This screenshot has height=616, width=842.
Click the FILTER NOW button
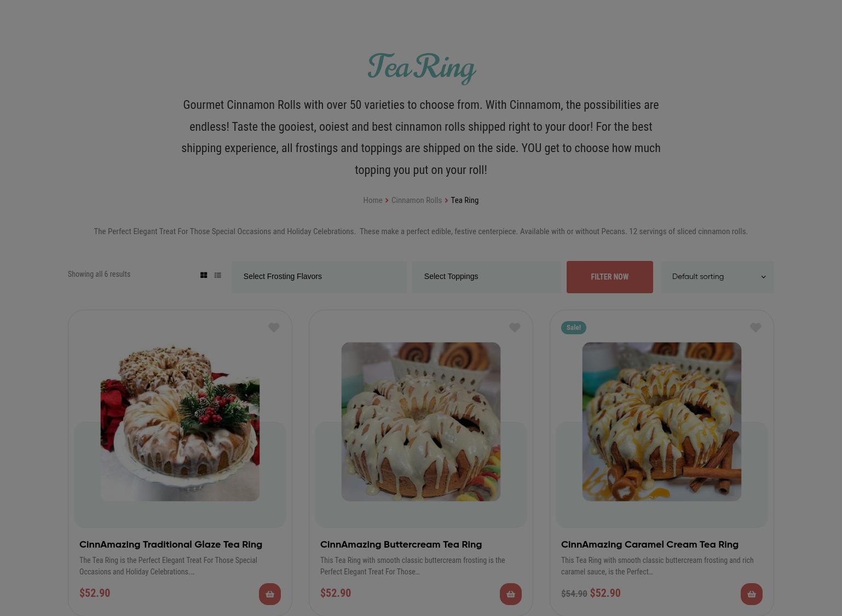click(610, 277)
